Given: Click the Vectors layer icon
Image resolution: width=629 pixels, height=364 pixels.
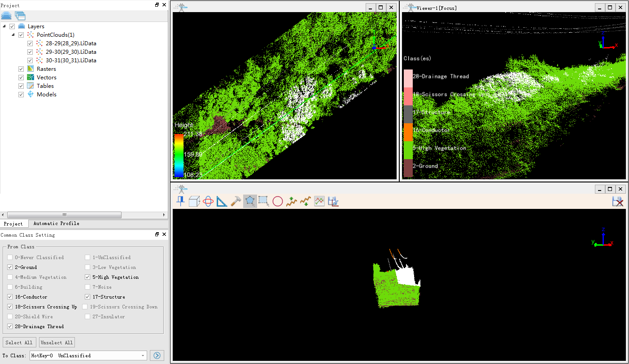Looking at the screenshot, I should 31,77.
